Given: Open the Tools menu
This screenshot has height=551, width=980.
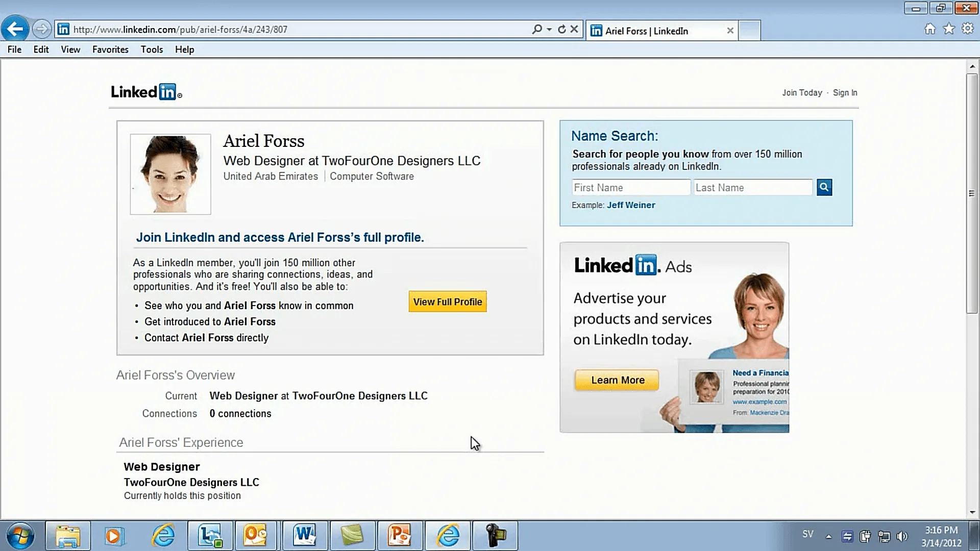Looking at the screenshot, I should pos(152,49).
